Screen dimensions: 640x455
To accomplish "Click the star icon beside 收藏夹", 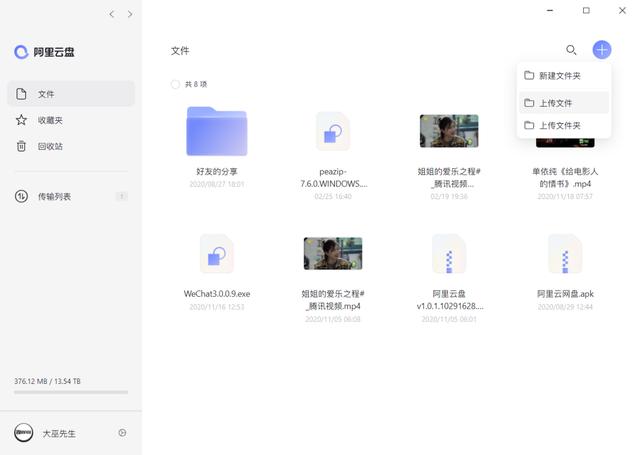I will [21, 120].
